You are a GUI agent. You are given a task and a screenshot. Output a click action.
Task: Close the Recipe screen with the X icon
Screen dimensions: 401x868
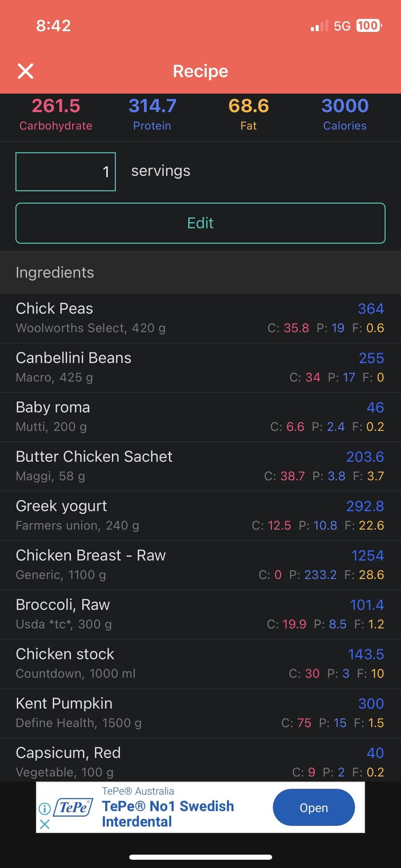tap(26, 71)
